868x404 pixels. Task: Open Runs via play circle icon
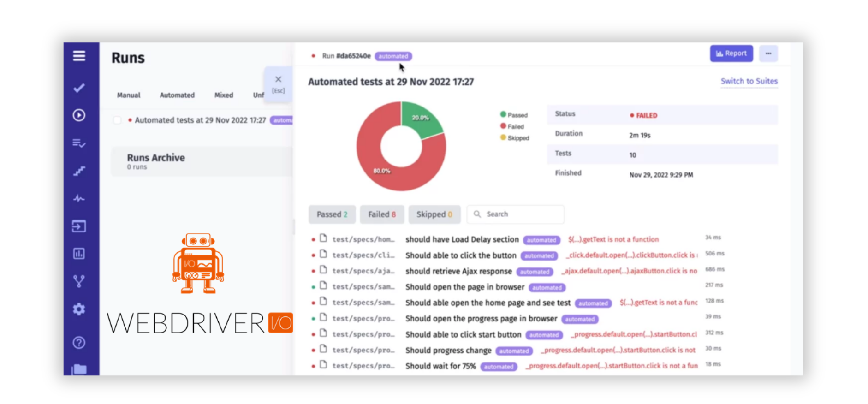point(79,115)
